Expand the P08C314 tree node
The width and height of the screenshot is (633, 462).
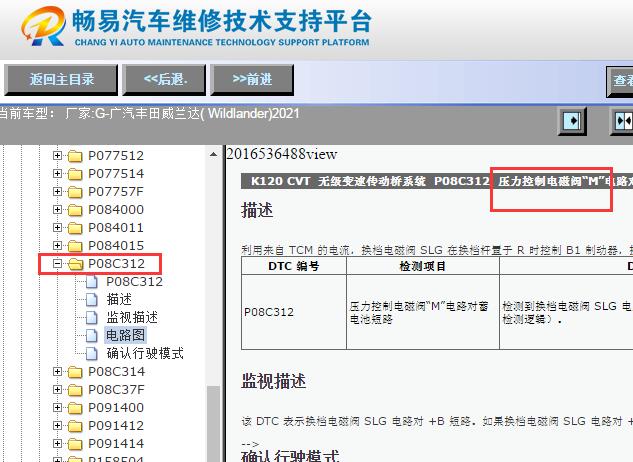(x=57, y=372)
